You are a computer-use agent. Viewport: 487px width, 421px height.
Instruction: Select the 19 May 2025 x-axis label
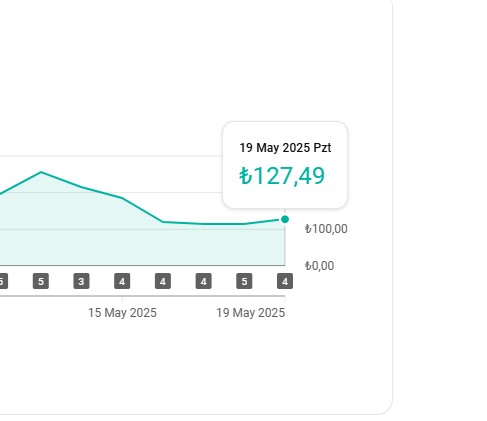(251, 313)
